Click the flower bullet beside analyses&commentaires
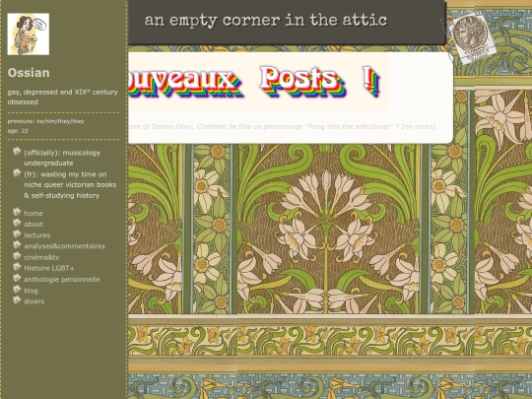Screen dimensions: 532x399 (x=17, y=244)
